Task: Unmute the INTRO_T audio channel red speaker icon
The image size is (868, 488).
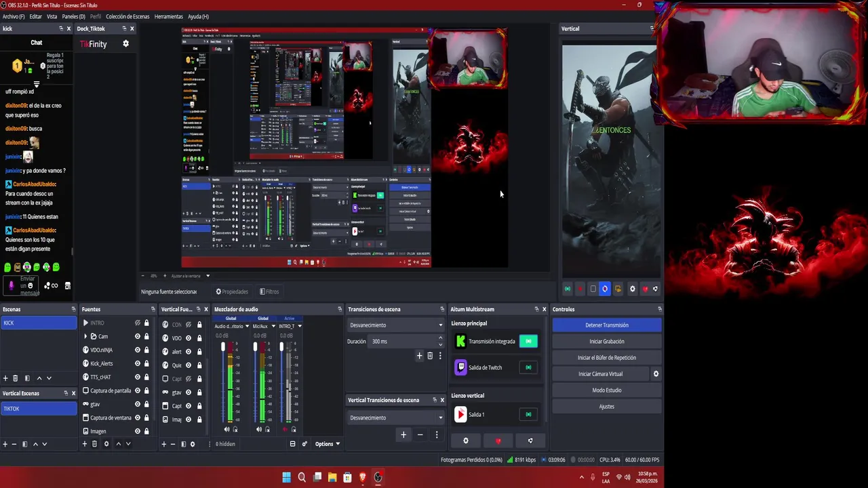Action: click(x=285, y=429)
